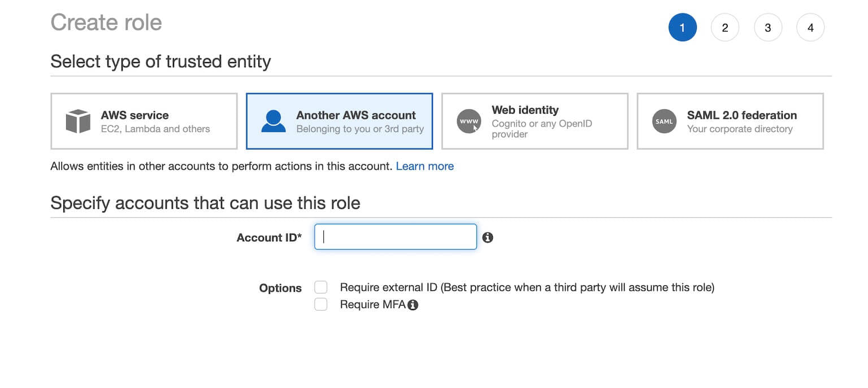Click "Your corporate directory" subtitle
868x388 pixels.
[x=740, y=129]
